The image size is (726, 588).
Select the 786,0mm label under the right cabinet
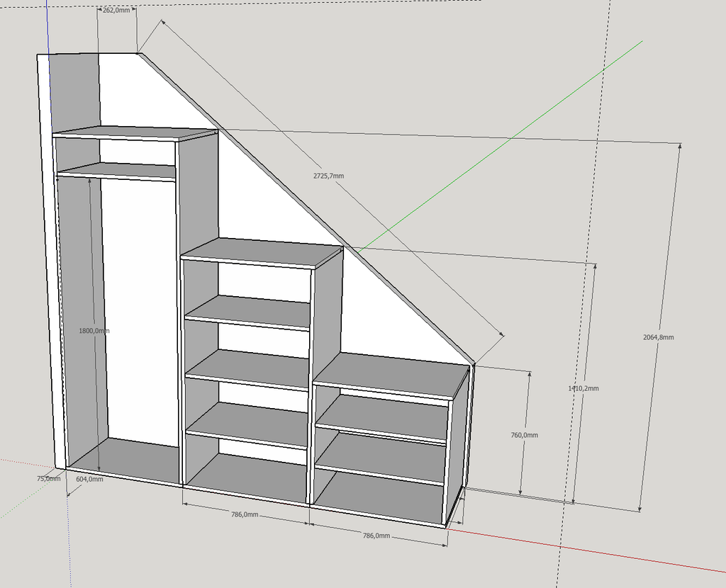click(x=376, y=536)
